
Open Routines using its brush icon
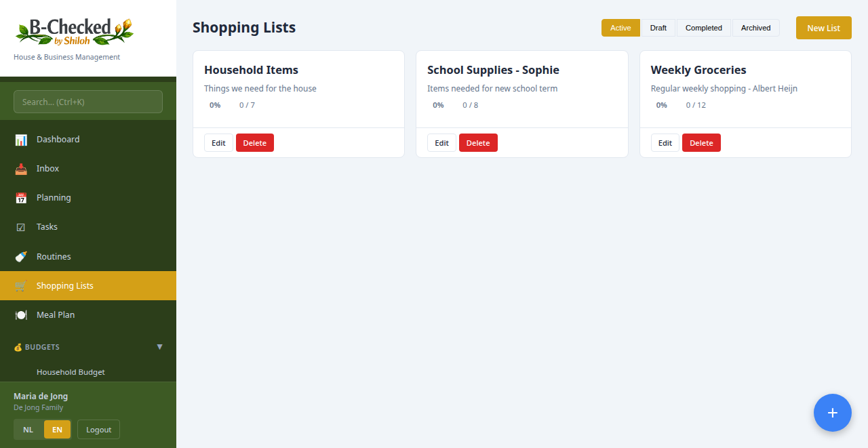[x=21, y=256]
